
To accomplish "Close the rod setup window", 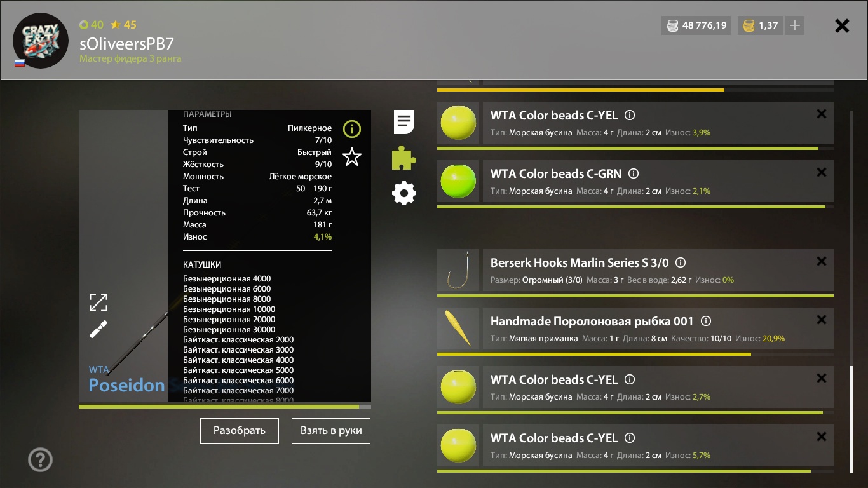I will point(842,25).
